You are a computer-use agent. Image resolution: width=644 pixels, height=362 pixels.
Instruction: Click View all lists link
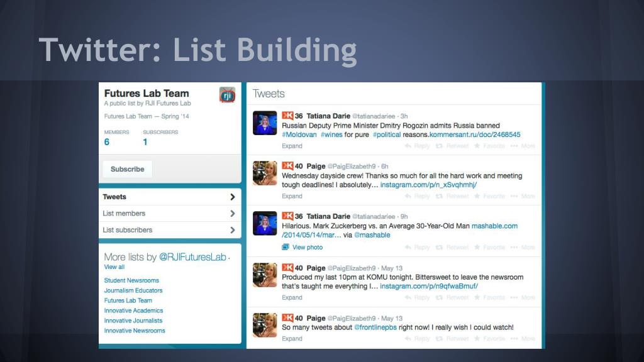click(114, 266)
